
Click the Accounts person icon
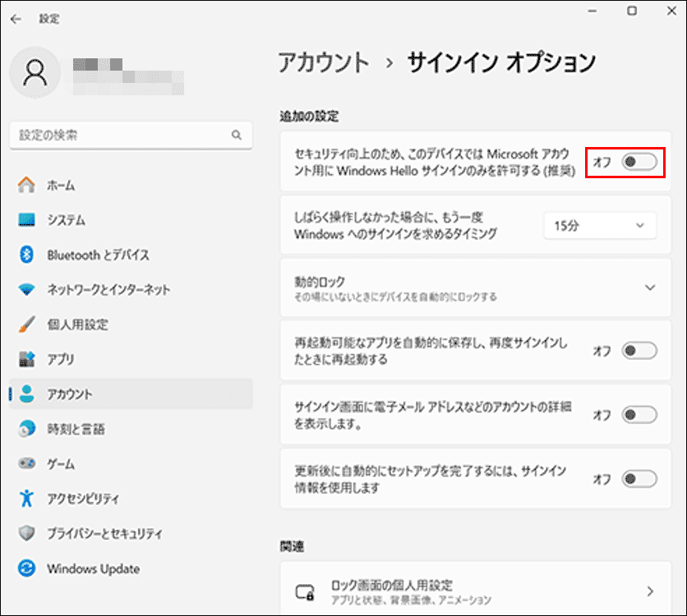click(27, 394)
